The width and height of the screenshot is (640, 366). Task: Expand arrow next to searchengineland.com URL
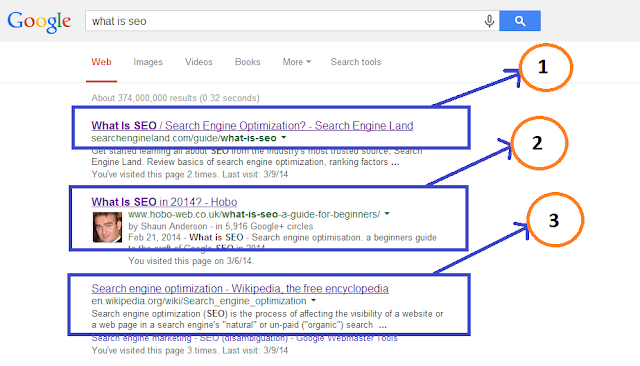(x=284, y=138)
